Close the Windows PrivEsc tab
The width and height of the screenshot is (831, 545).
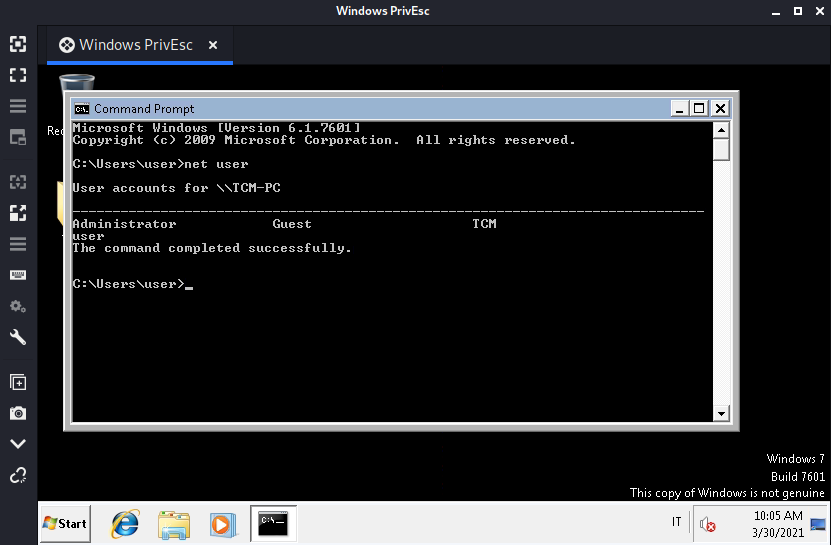click(213, 45)
